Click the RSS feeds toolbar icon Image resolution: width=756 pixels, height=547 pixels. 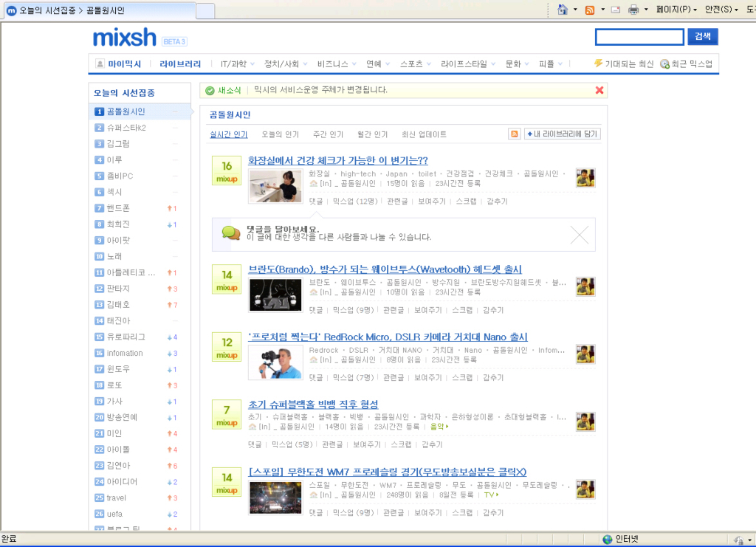point(589,10)
